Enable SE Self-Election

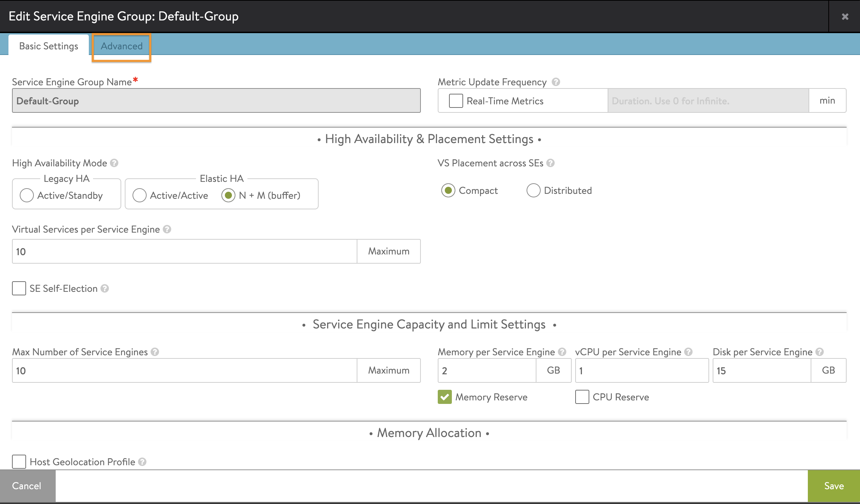pyautogui.click(x=19, y=289)
